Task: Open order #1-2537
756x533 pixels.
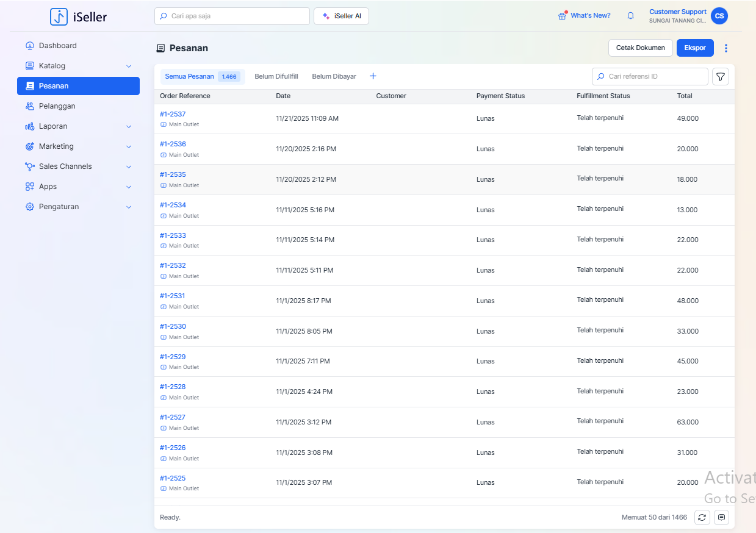Action: 173,114
